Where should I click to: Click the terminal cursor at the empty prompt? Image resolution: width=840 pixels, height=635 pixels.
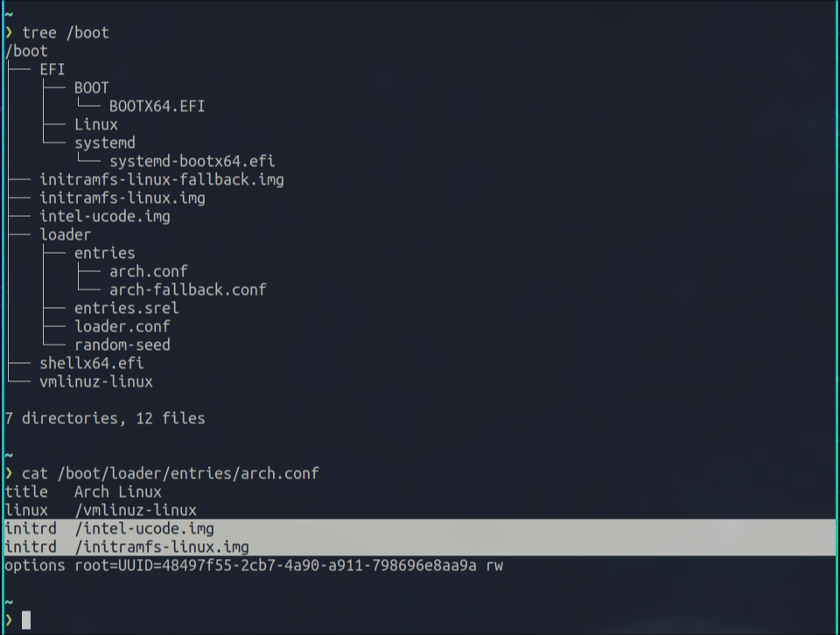[x=26, y=620]
